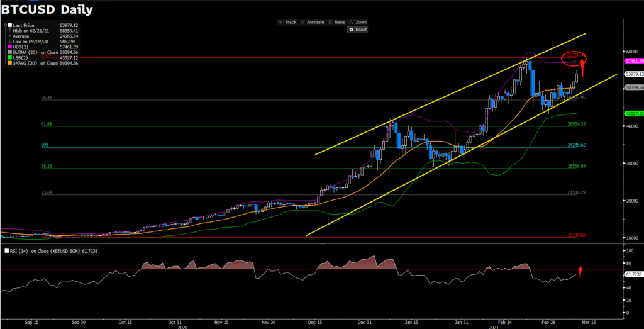The height and width of the screenshot is (329, 644).
Task: Click the RSI axis label 80
Action: [629, 263]
